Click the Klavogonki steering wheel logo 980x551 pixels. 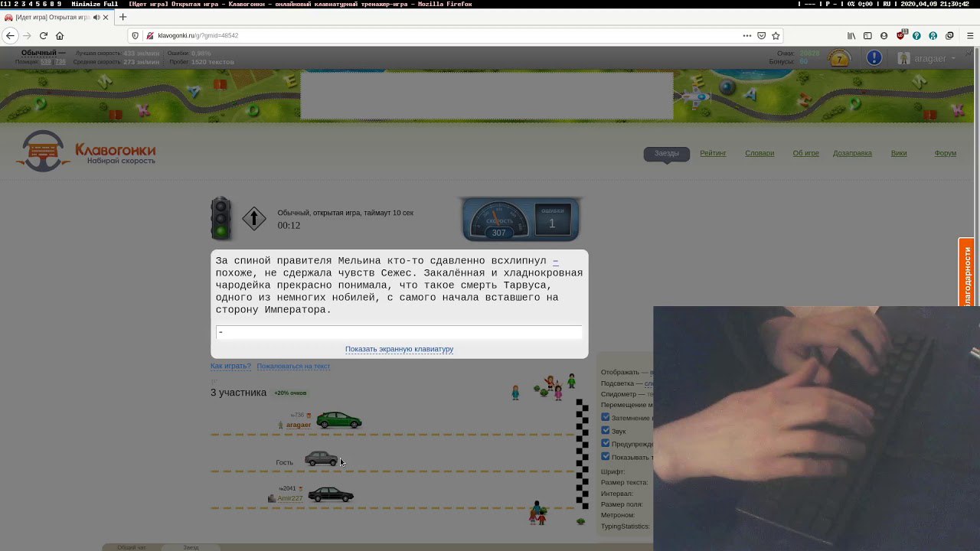[43, 151]
